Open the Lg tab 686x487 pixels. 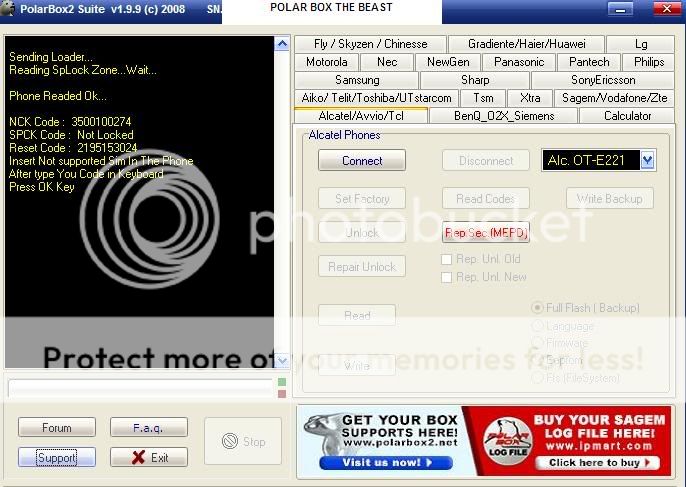coord(640,44)
